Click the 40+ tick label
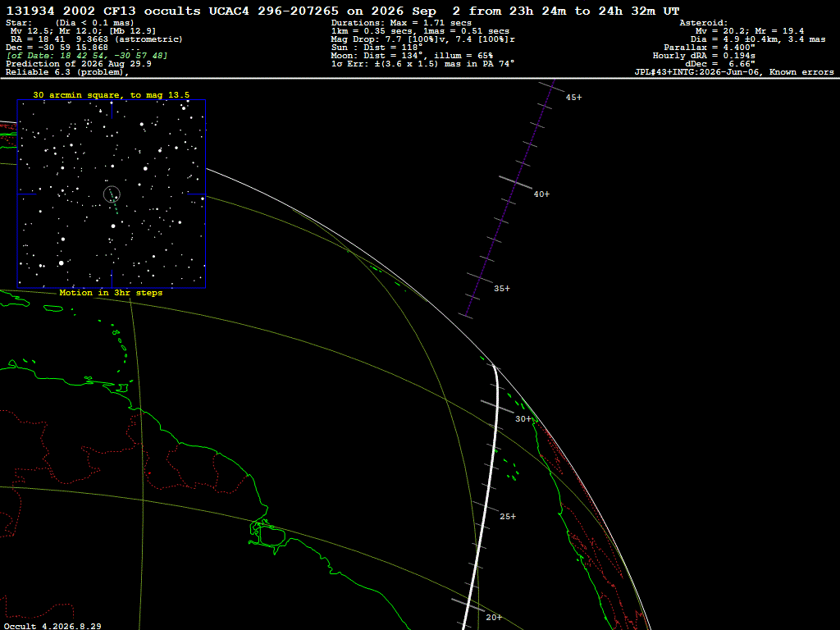Image resolution: width=840 pixels, height=630 pixels. pos(541,194)
